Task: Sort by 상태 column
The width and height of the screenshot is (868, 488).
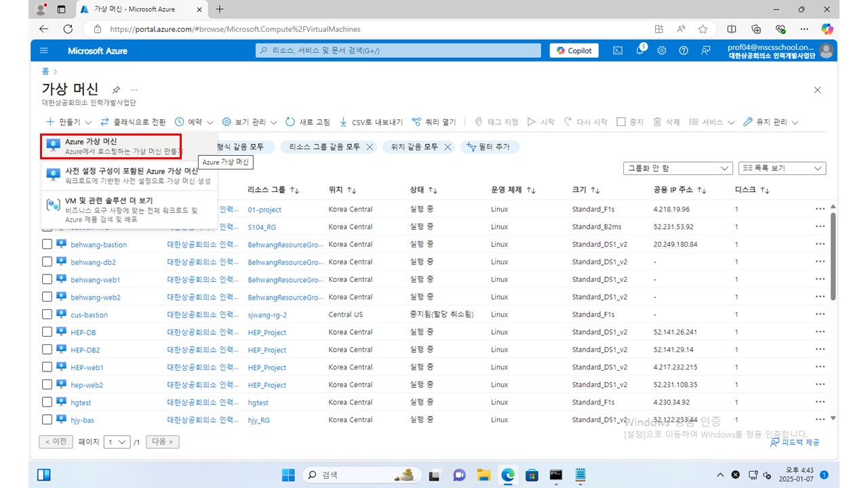Action: click(x=424, y=190)
